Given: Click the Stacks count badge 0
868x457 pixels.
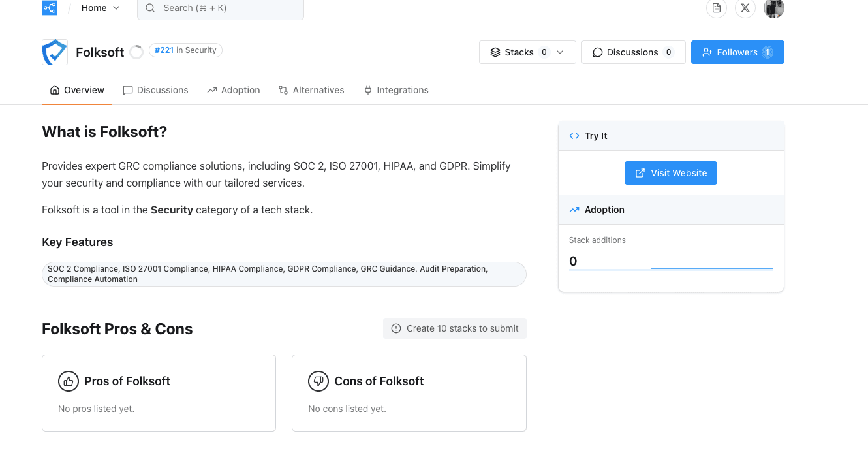Looking at the screenshot, I should (x=544, y=52).
